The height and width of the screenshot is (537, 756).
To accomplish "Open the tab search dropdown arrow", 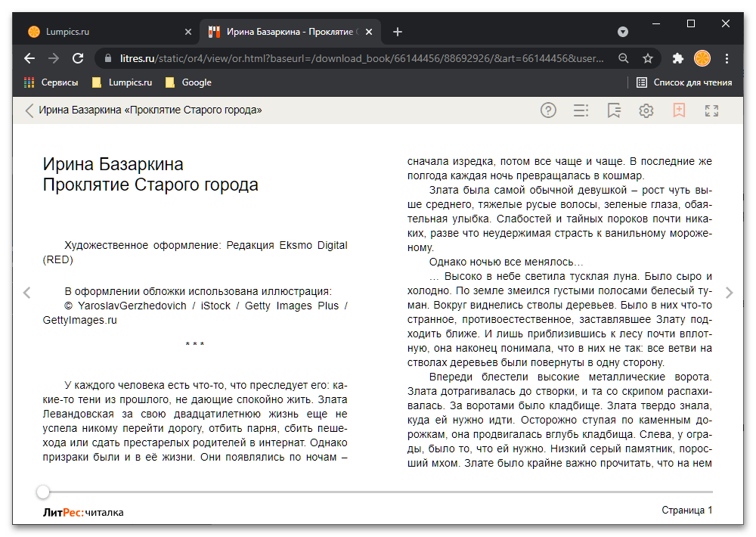I will coord(623,32).
